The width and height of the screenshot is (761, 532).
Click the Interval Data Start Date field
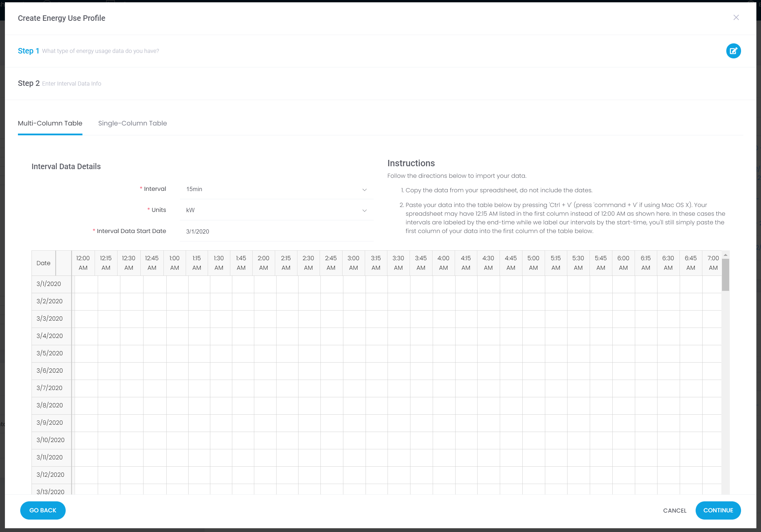point(277,231)
